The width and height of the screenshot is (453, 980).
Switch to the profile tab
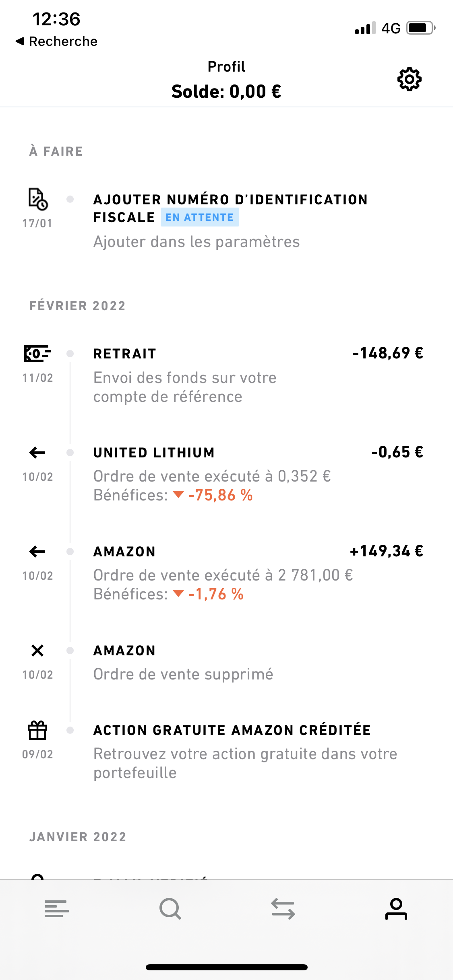tap(396, 909)
